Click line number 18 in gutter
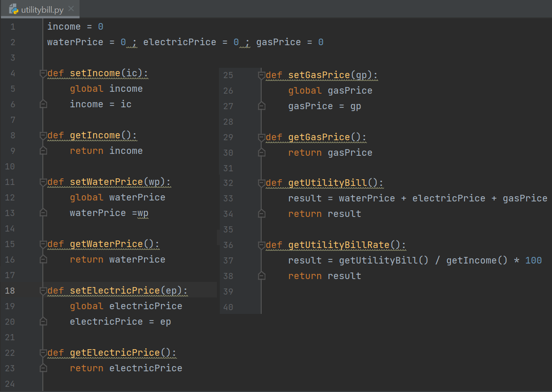 tap(10, 291)
